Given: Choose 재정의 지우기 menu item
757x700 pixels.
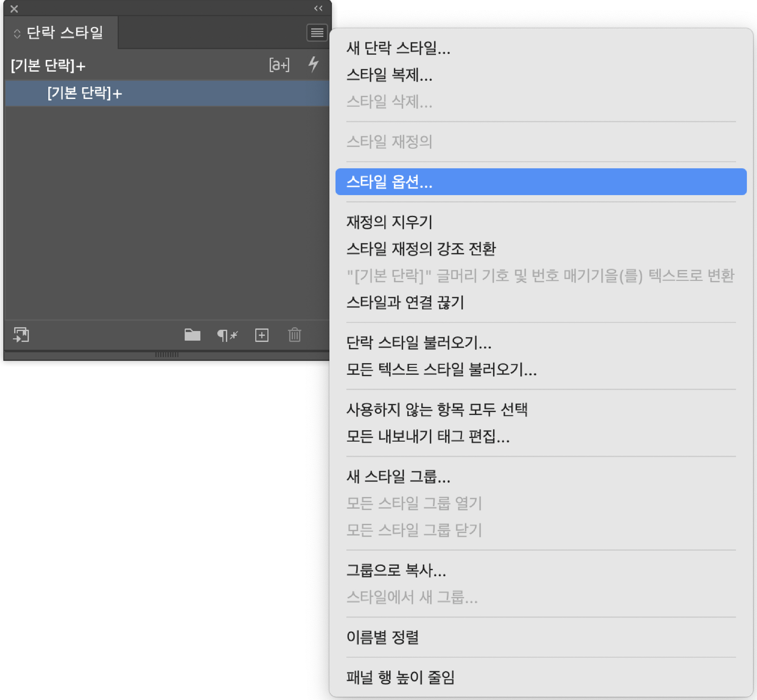Looking at the screenshot, I should [x=389, y=222].
